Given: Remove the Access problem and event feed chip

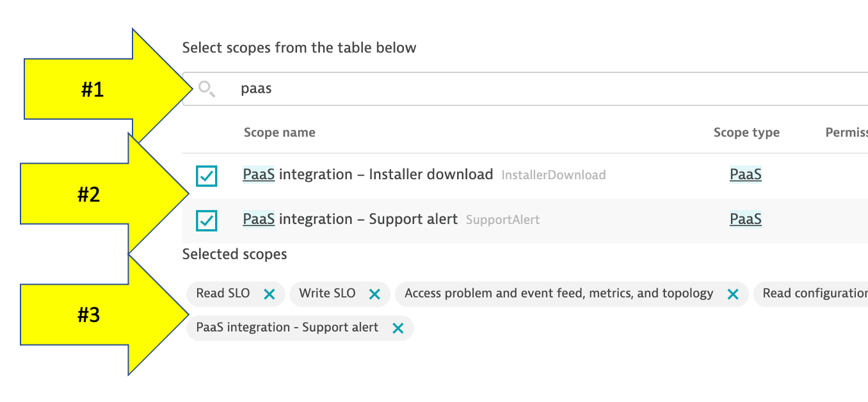Looking at the screenshot, I should (x=733, y=294).
